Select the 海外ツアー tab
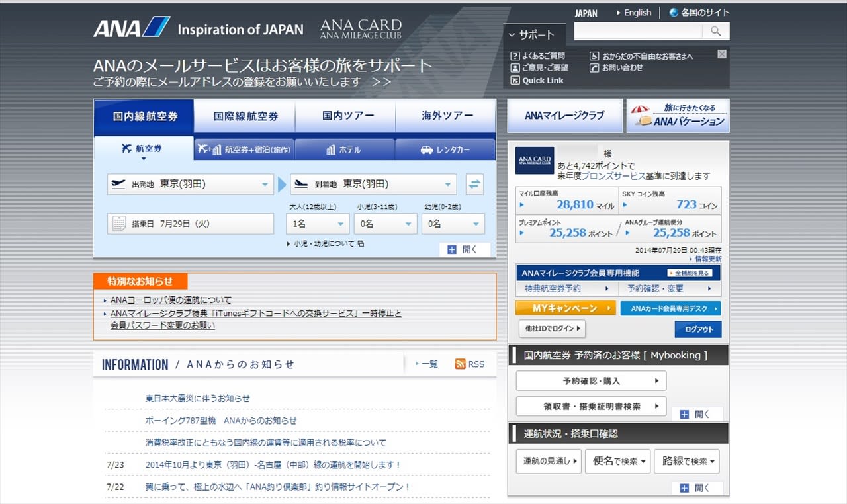This screenshot has width=847, height=504. point(447,116)
